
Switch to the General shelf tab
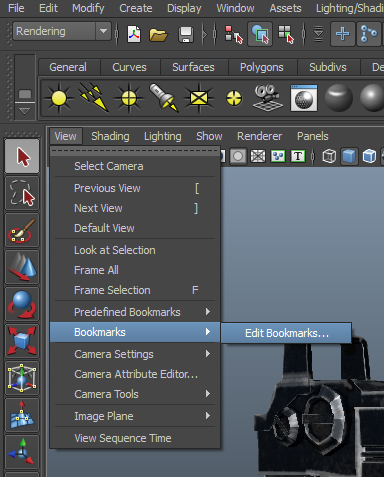click(x=68, y=67)
